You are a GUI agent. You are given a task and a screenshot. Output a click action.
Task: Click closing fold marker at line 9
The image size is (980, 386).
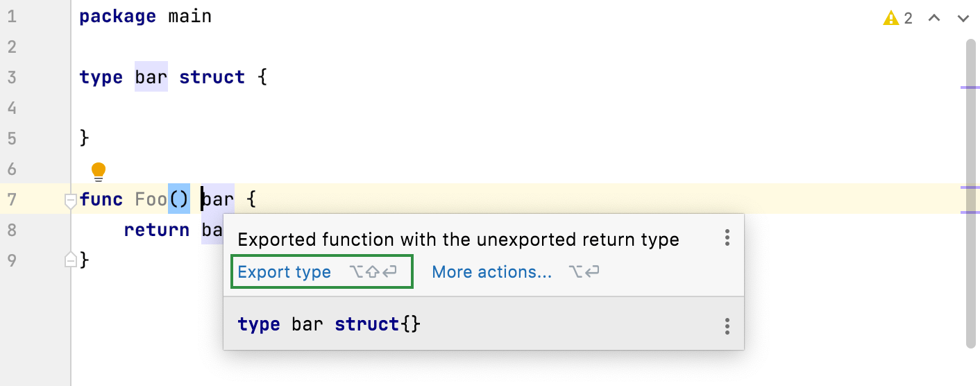pyautogui.click(x=70, y=260)
